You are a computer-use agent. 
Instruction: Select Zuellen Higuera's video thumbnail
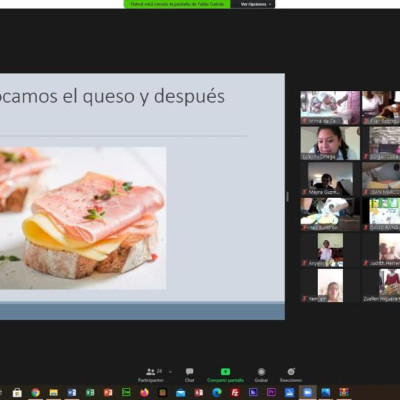click(x=381, y=286)
